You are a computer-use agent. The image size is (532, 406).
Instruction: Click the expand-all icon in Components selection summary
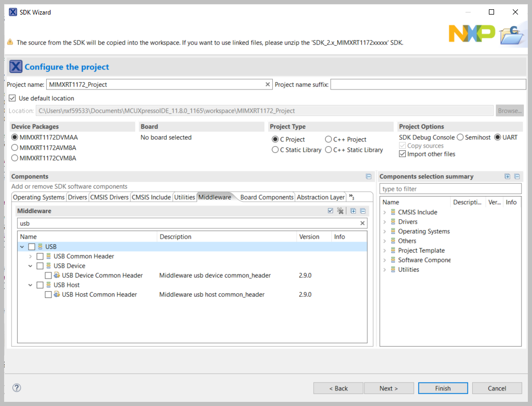[508, 177]
